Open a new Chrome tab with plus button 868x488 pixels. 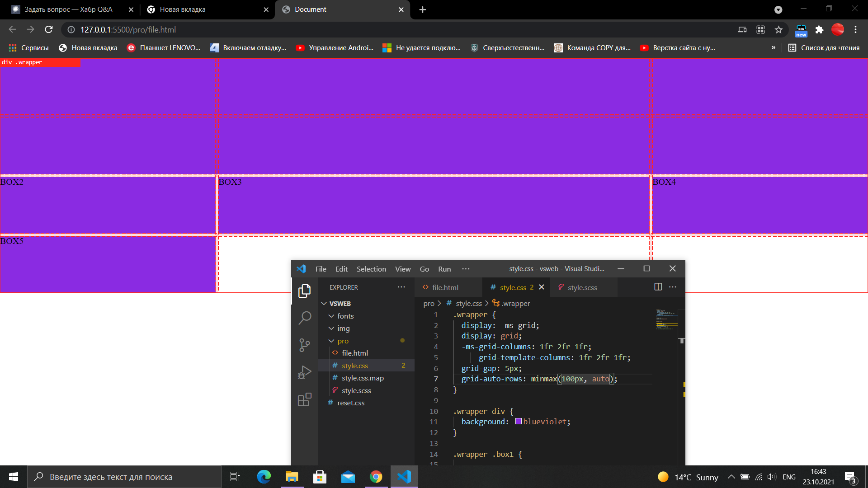pos(423,9)
